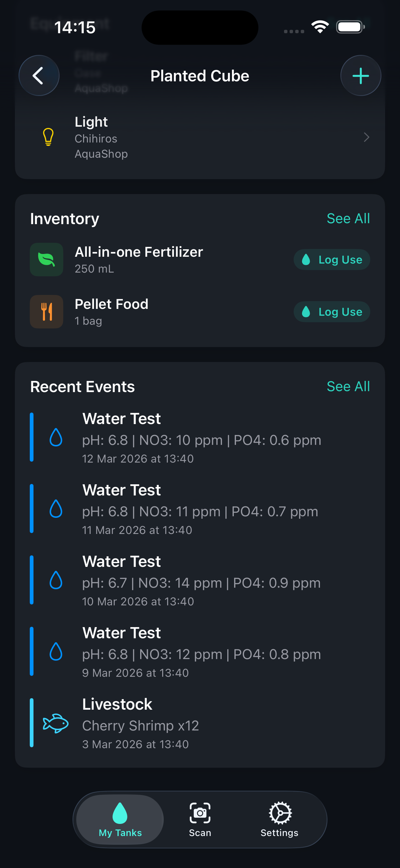
Task: Switch to the Scan tab
Action: [200, 820]
